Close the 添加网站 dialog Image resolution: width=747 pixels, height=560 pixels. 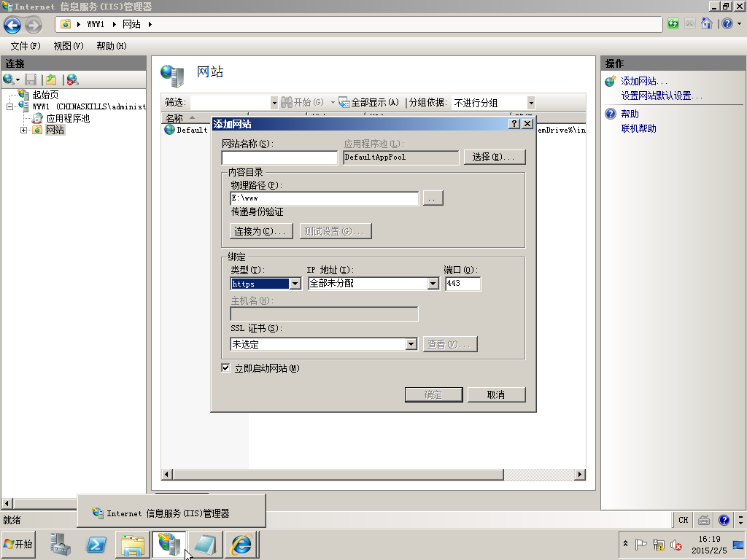(x=527, y=124)
